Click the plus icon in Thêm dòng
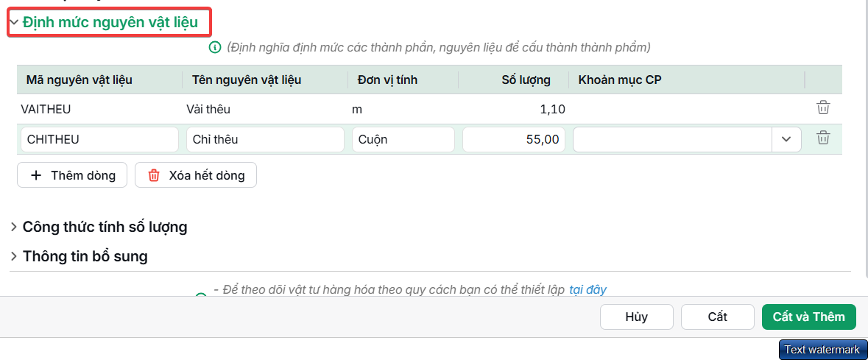This screenshot has width=868, height=360. click(36, 175)
